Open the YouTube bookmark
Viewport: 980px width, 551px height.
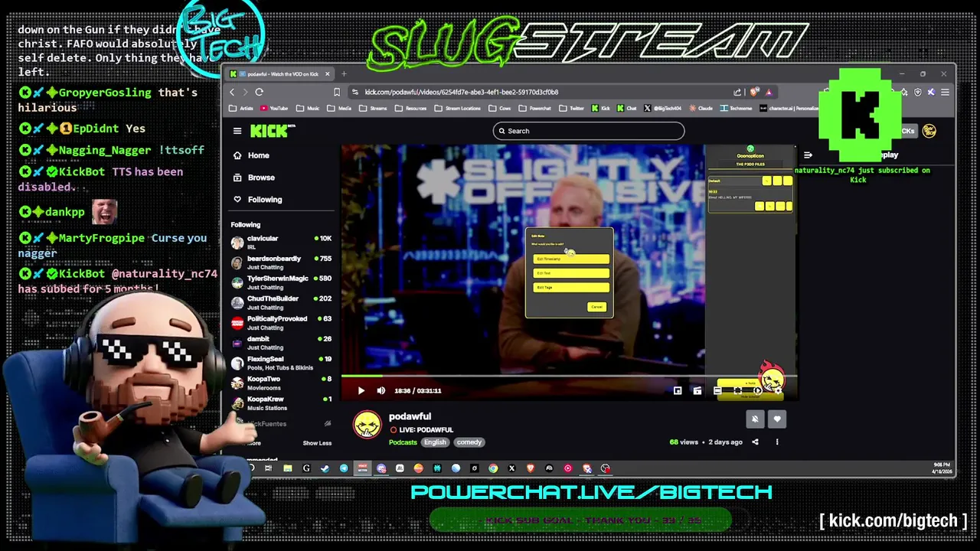coord(273,109)
